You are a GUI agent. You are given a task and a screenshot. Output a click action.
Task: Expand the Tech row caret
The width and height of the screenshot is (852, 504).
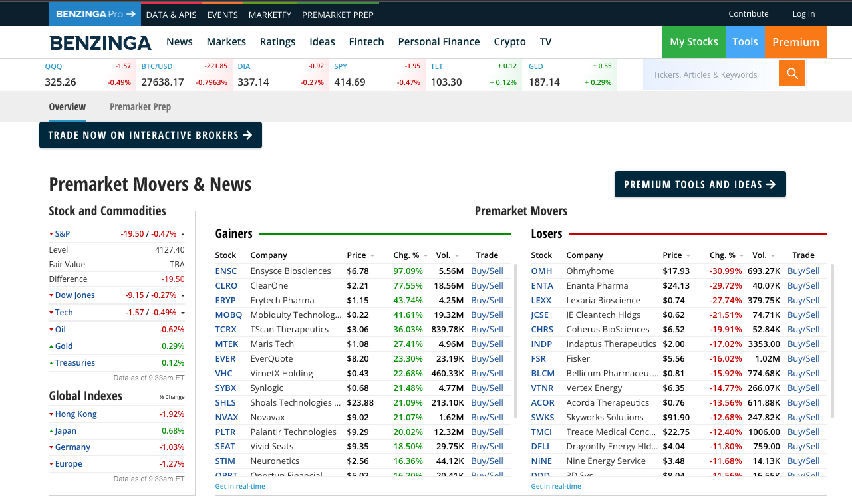[x=183, y=313]
